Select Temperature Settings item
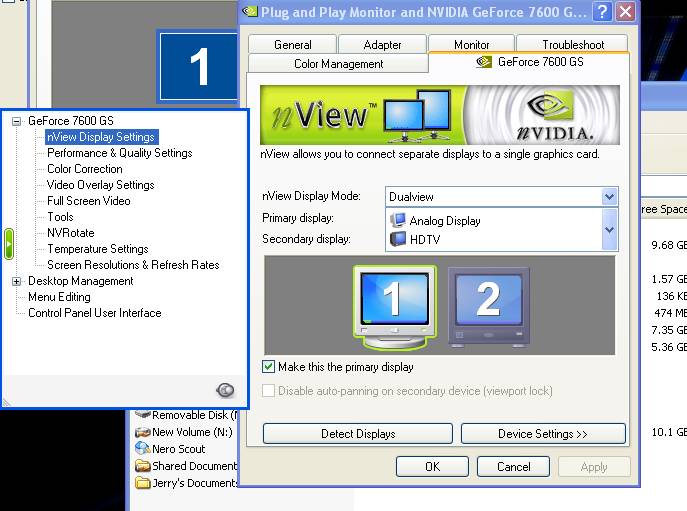 [x=98, y=249]
